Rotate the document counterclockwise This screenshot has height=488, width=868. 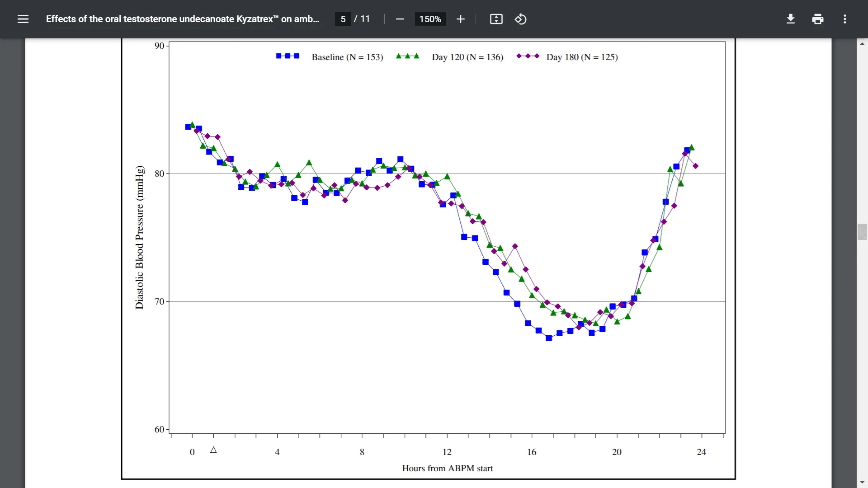521,19
